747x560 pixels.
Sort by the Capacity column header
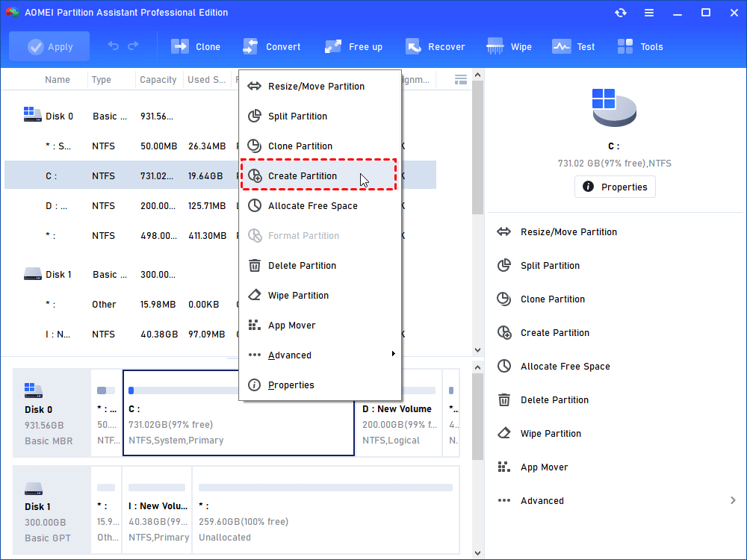click(158, 80)
